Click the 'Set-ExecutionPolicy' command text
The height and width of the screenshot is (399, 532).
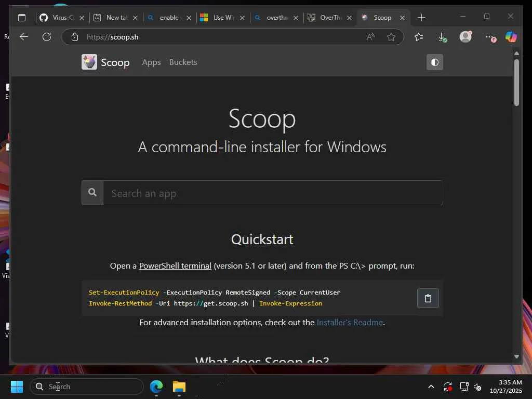coord(124,292)
